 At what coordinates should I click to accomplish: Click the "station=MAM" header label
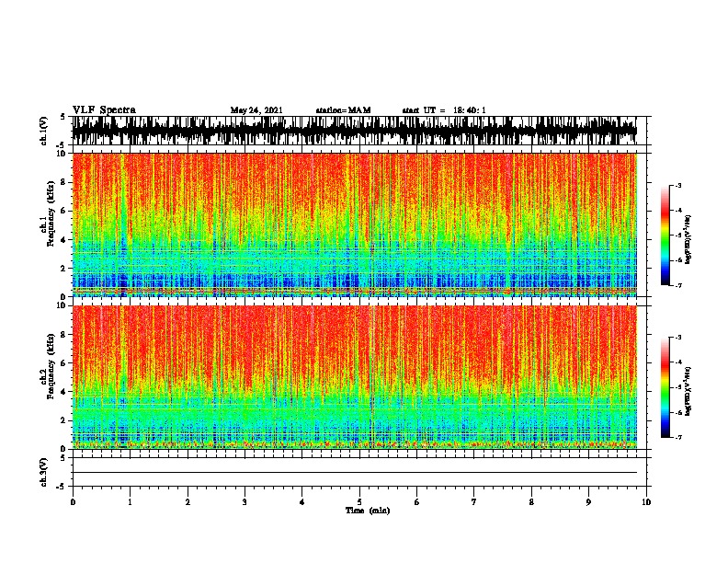pyautogui.click(x=343, y=110)
